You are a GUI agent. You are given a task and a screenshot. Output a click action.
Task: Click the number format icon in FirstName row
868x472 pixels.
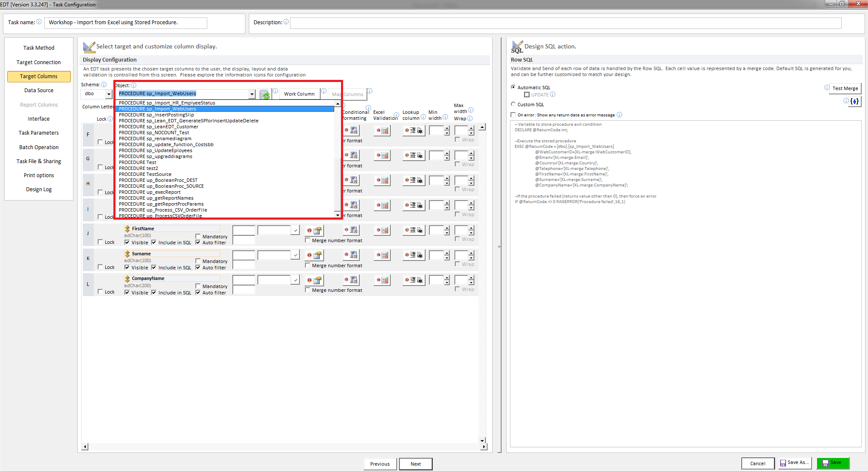(x=315, y=231)
